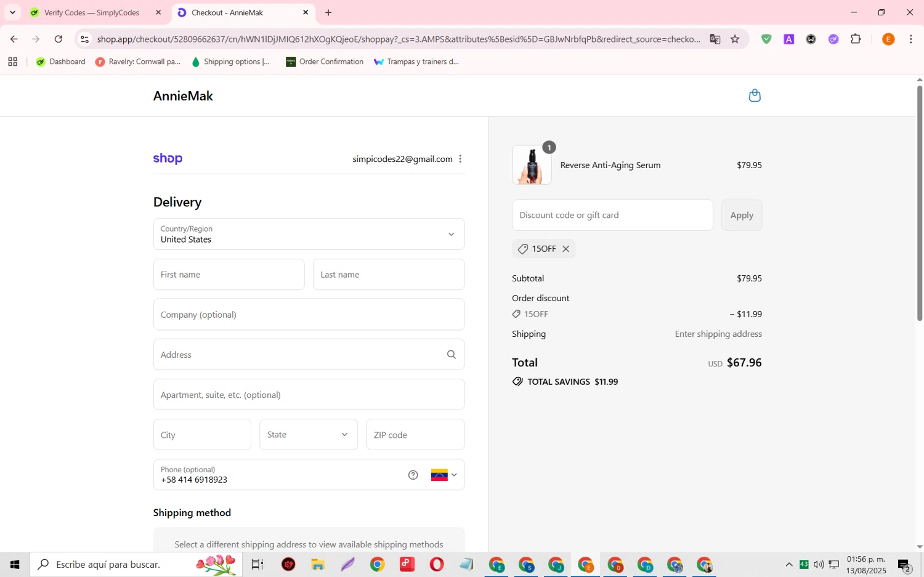Image resolution: width=924 pixels, height=577 pixels.
Task: Open the Windows Start menu
Action: [x=15, y=564]
